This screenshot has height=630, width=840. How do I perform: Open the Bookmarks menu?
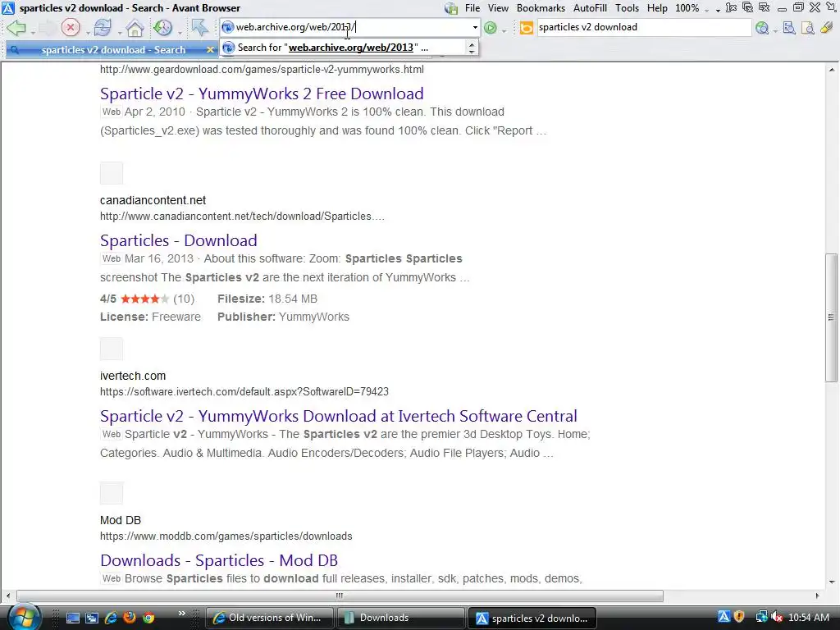pyautogui.click(x=541, y=8)
